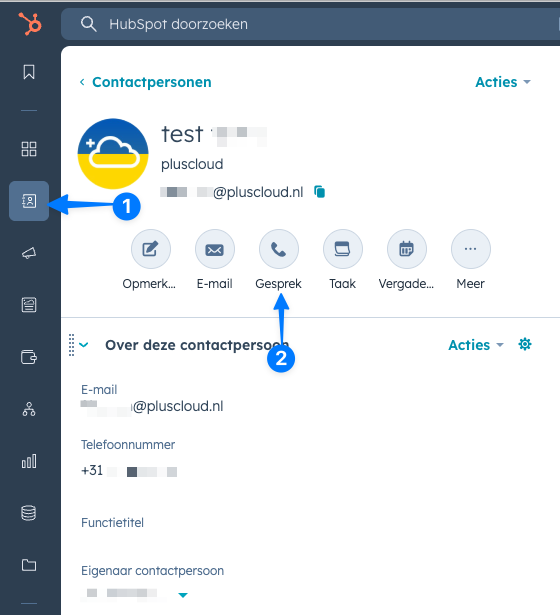560x615 pixels.
Task: Create a note with Opmerk... button
Action: tap(151, 249)
